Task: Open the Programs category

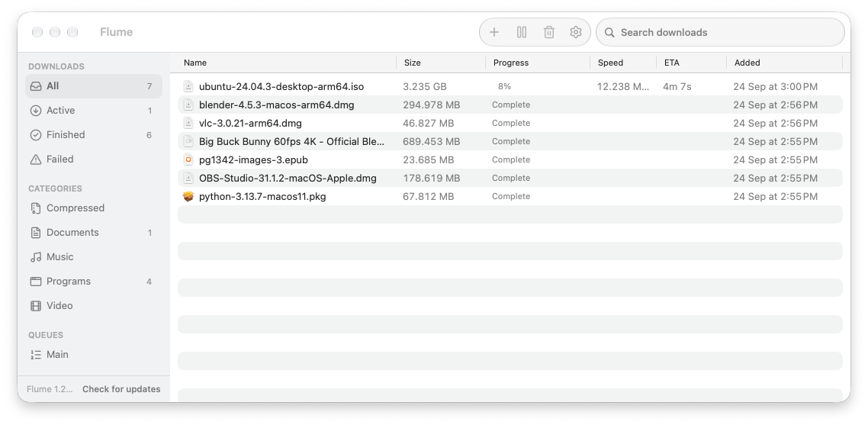Action: click(x=94, y=282)
